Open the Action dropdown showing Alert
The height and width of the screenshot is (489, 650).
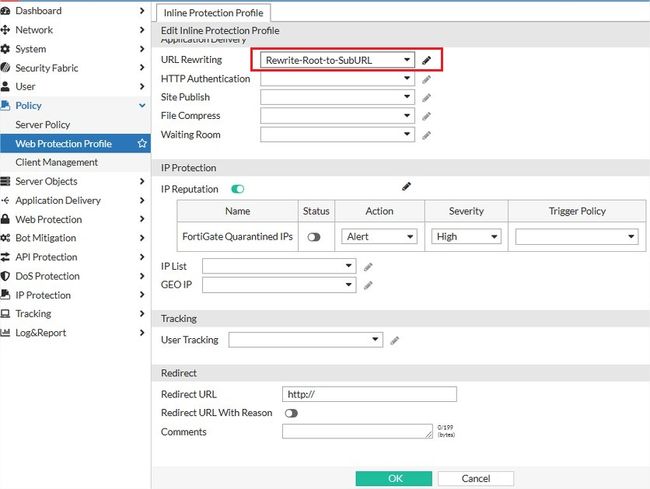coord(379,237)
